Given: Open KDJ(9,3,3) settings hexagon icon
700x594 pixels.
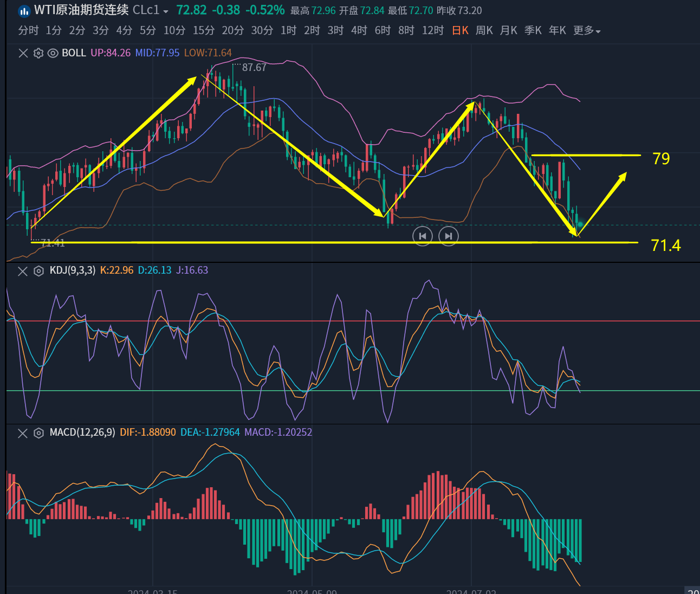Looking at the screenshot, I should point(38,271).
